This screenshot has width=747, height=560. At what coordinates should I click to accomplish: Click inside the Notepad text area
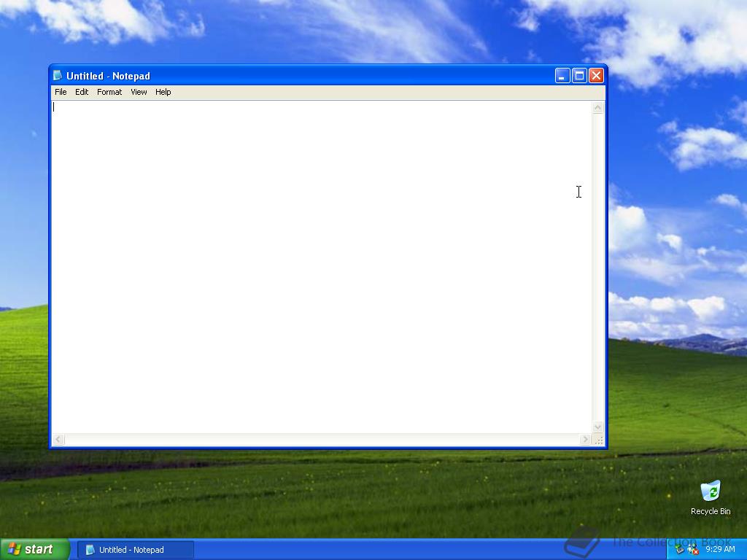[x=322, y=267]
